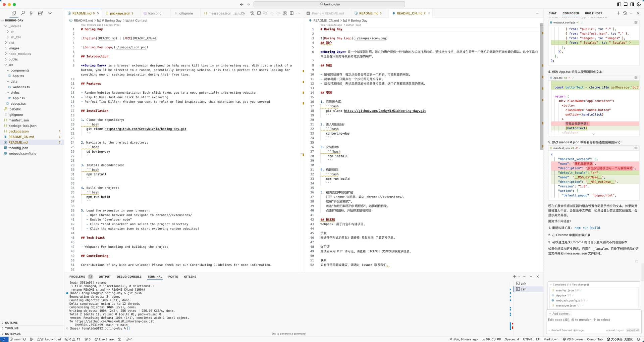
Task: Expand the node_modules folder
Action: (32, 54)
